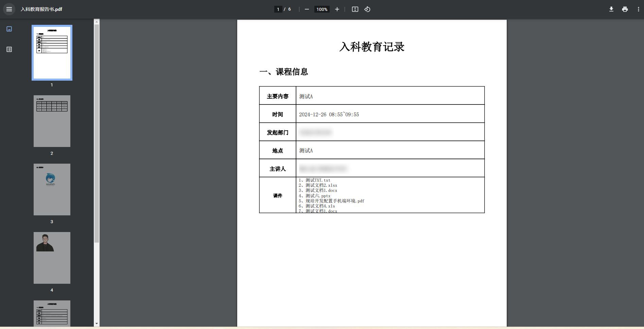Click courseware entry 测试文档2.xlsx

click(318, 185)
